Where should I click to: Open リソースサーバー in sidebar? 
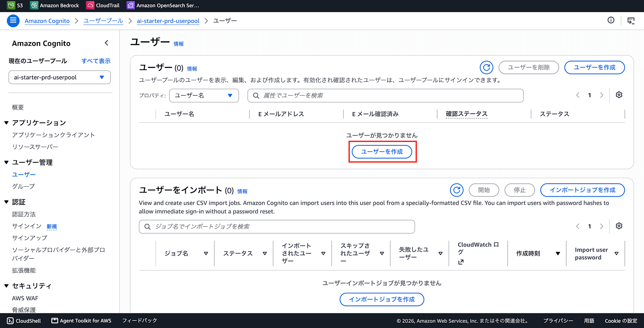click(x=35, y=147)
